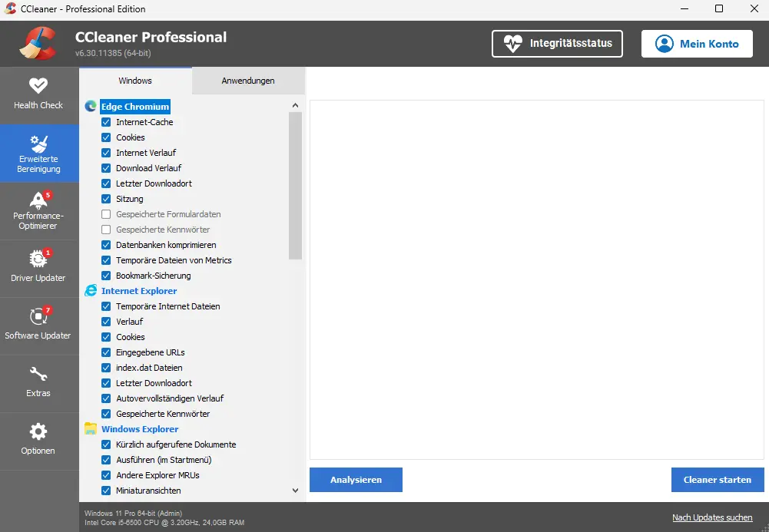Uncheck index.dat Dateien checkbox
The image size is (769, 532).
[106, 368]
